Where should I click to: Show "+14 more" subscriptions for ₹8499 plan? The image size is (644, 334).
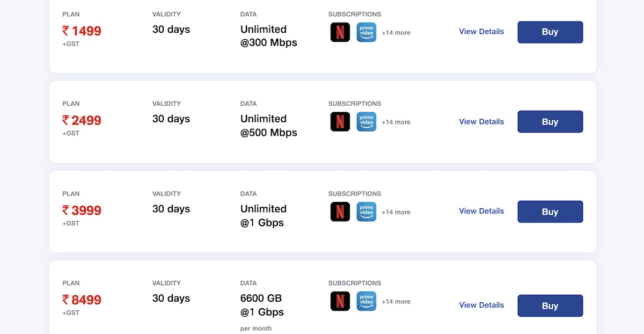(396, 302)
